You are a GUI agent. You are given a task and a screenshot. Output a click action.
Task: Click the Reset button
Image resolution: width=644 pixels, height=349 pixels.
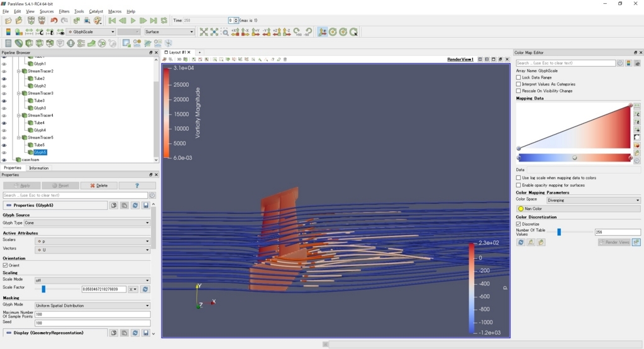pos(60,186)
